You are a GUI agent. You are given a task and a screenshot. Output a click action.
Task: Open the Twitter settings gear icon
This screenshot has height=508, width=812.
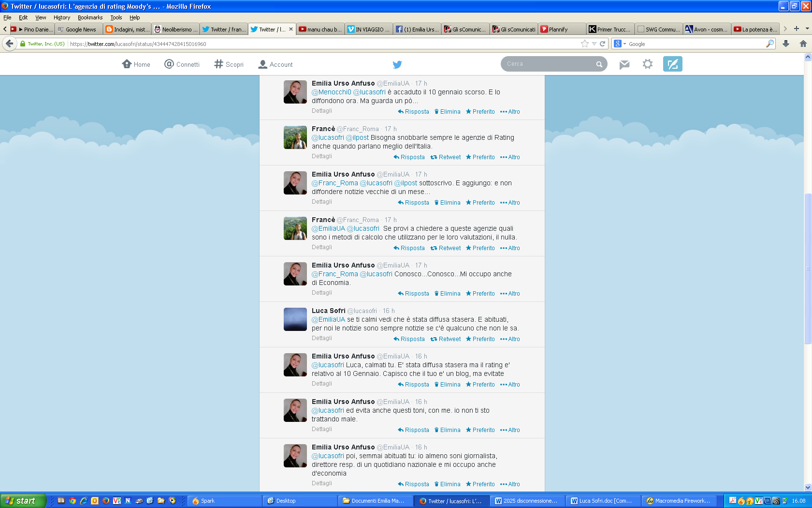tap(648, 64)
